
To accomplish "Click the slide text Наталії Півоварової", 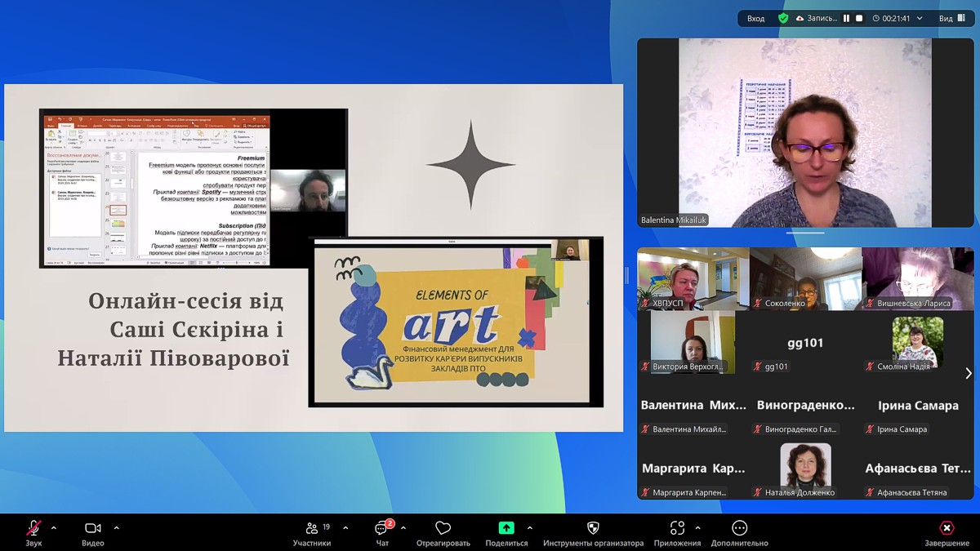I will coord(174,358).
